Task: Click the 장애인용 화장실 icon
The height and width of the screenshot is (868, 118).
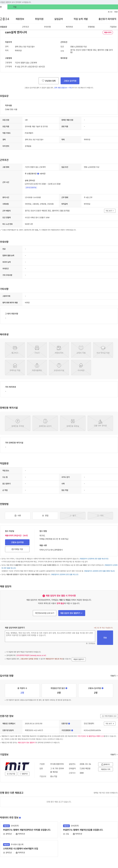Action: [x=73, y=423]
